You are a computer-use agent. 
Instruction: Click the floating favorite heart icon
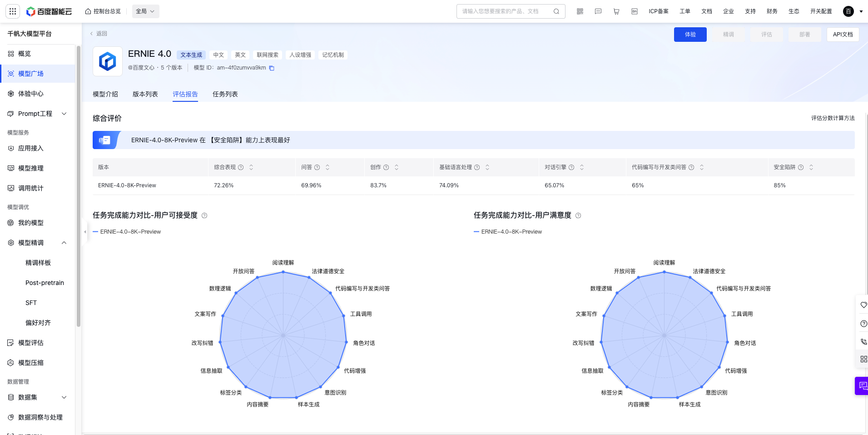(x=863, y=305)
